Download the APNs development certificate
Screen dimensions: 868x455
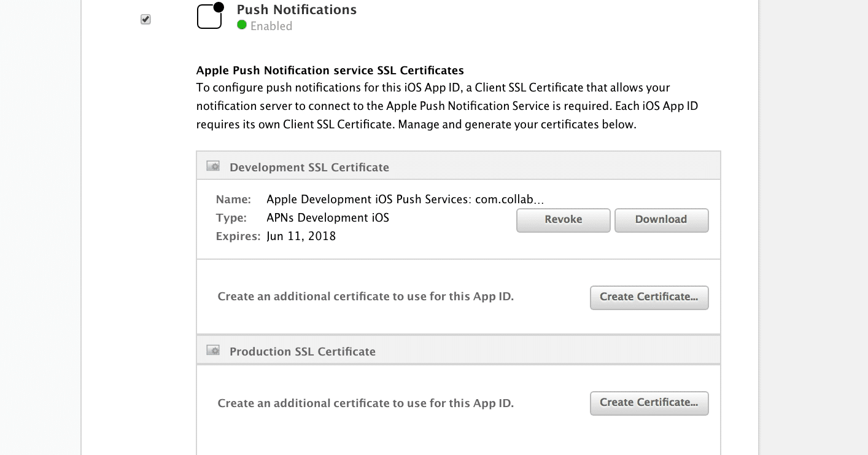point(661,220)
